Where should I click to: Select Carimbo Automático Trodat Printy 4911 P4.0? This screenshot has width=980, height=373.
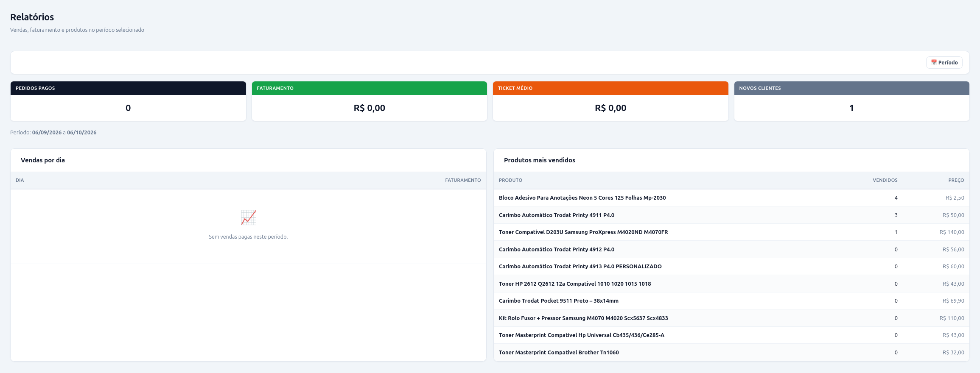(x=731, y=215)
